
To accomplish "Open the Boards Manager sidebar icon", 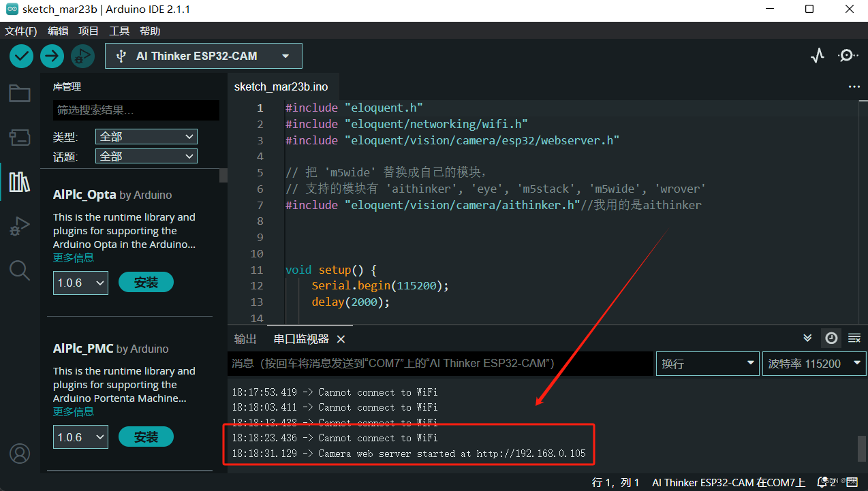I will (x=20, y=138).
